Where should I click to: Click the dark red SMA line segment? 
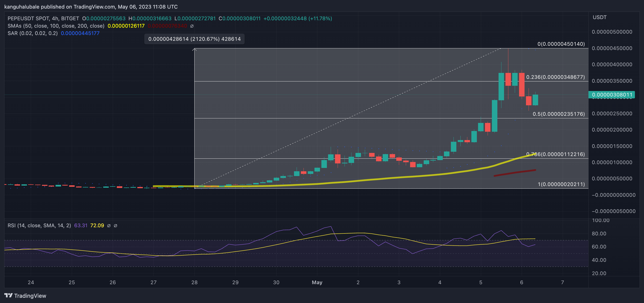pyautogui.click(x=515, y=173)
